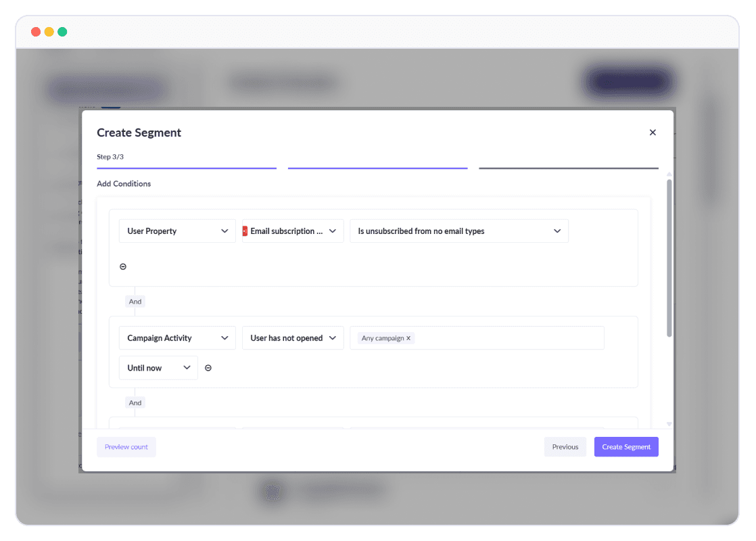The width and height of the screenshot is (756, 541).
Task: Click the green macOS fullscreen button
Action: (62, 32)
